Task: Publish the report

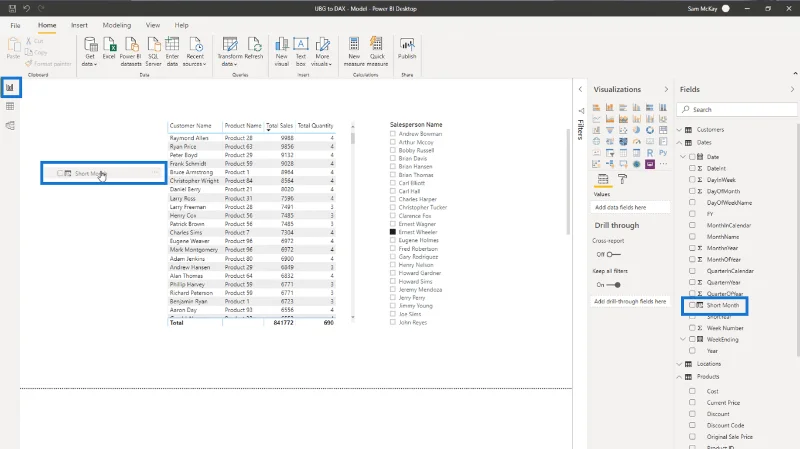Action: [x=407, y=49]
